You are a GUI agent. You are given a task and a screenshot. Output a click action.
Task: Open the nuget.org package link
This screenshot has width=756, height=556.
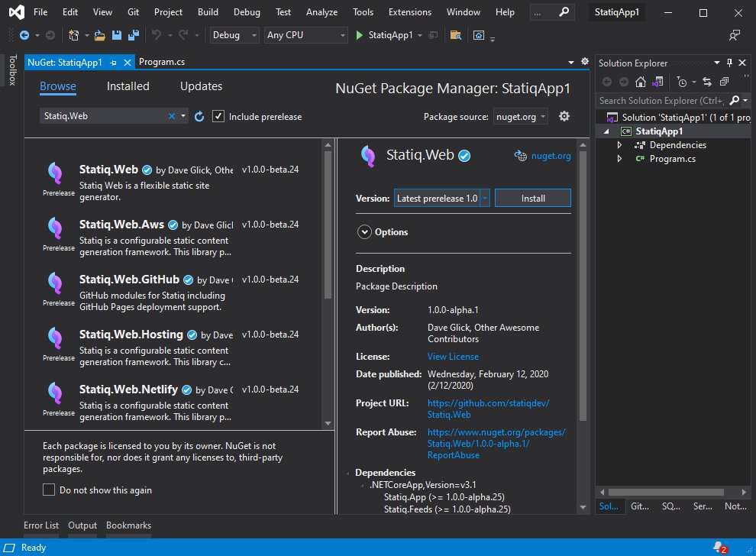[551, 156]
